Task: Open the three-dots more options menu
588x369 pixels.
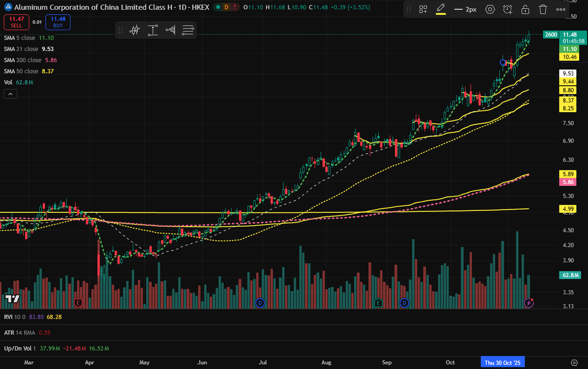Action: (x=561, y=9)
